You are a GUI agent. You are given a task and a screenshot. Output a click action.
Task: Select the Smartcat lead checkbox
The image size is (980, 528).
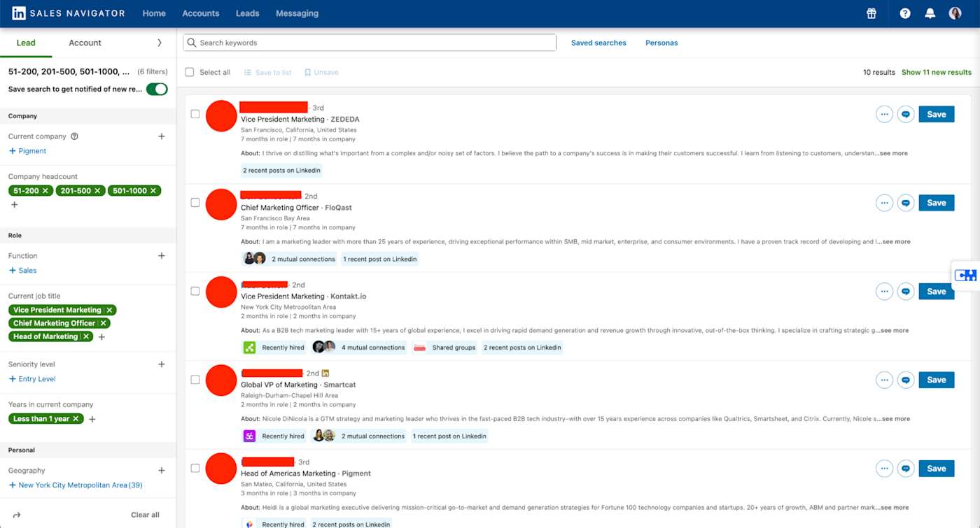[x=195, y=380]
